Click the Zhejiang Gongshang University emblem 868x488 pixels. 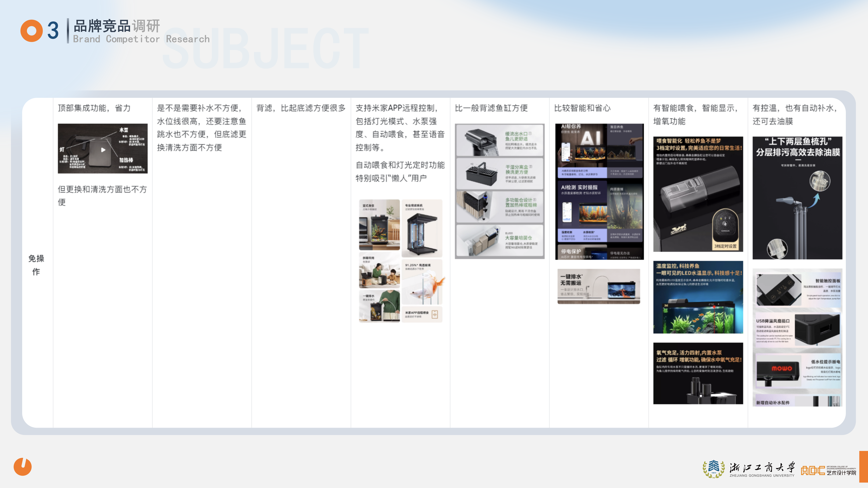[713, 469]
